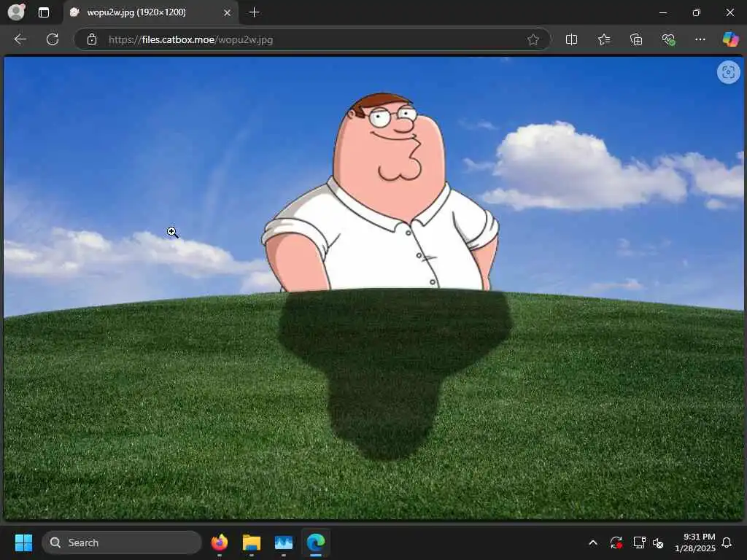Viewport: 747px width, 560px height.
Task: Click the taskbar Search box
Action: pyautogui.click(x=122, y=542)
